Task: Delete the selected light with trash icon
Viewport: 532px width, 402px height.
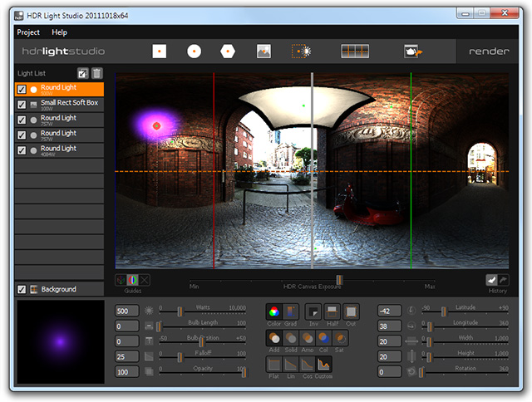Action: (x=97, y=73)
